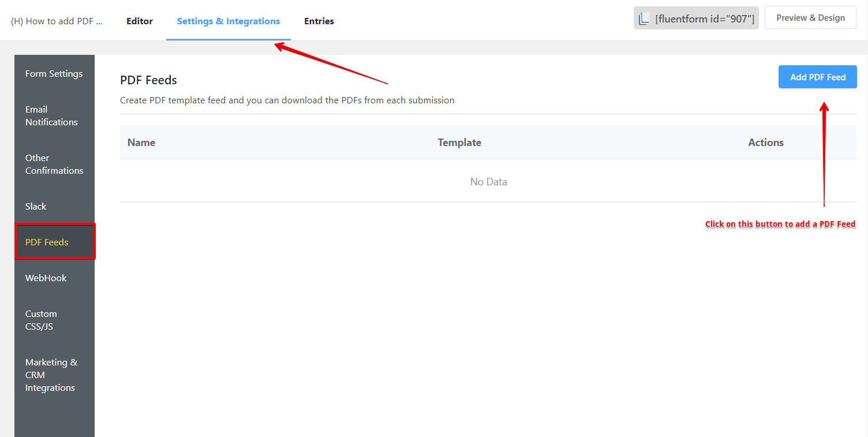Click the Actions column header
Viewport: 868px width, 437px height.
(766, 142)
